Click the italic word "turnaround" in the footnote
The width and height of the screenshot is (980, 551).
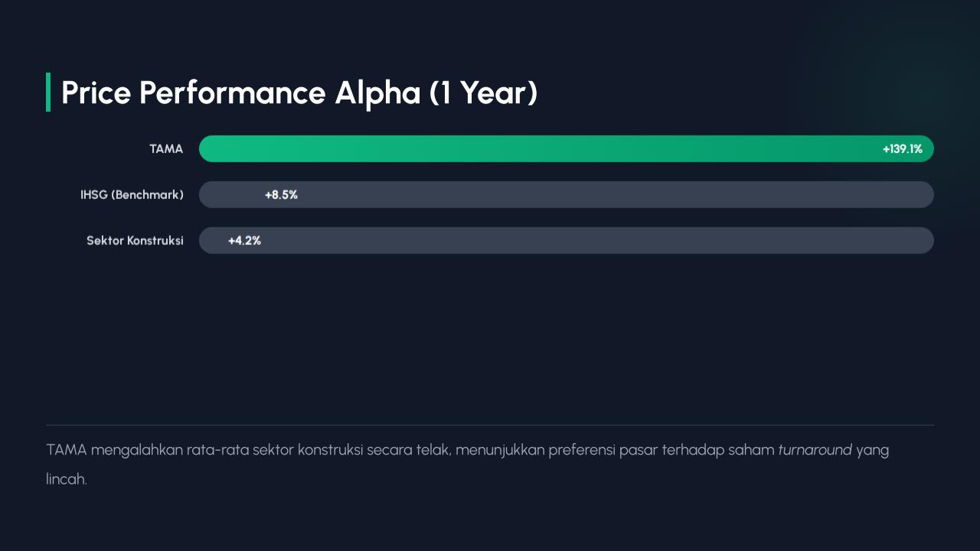coord(815,450)
